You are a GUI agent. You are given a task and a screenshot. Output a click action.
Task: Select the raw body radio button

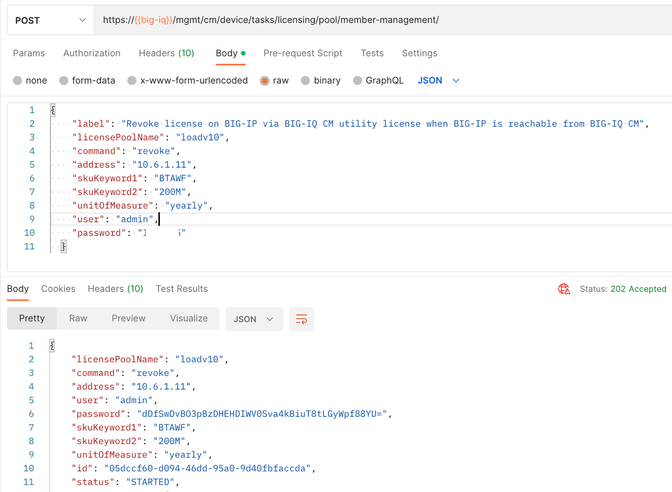click(x=265, y=80)
